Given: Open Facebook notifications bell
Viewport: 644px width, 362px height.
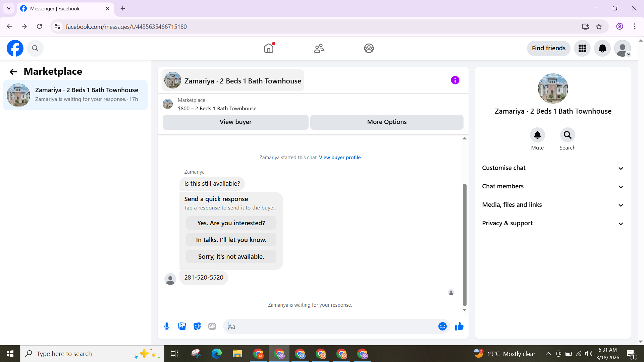Looking at the screenshot, I should (x=602, y=48).
